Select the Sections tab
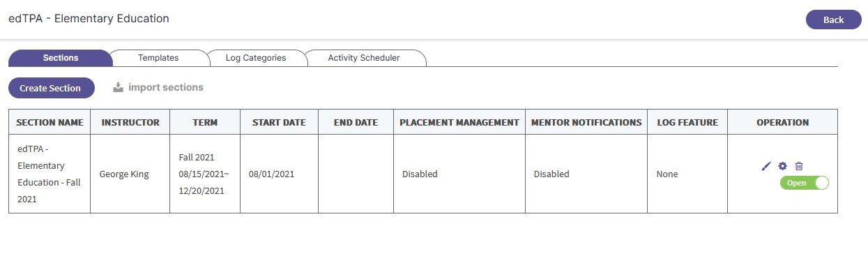Screen dimensions: 868x256 pyautogui.click(x=61, y=58)
